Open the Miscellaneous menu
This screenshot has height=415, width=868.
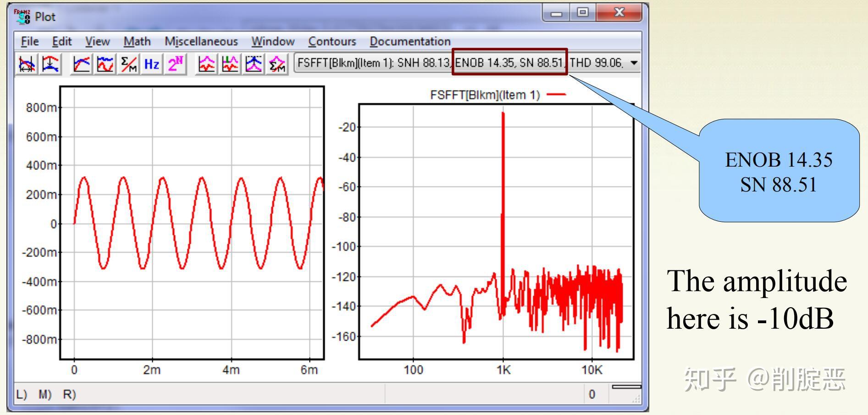click(x=201, y=41)
